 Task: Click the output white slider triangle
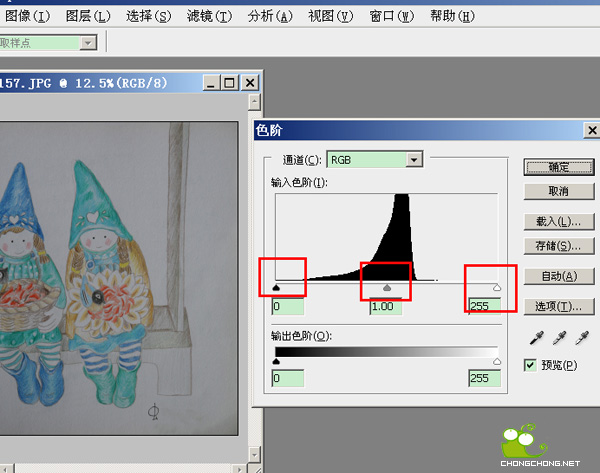(497, 361)
